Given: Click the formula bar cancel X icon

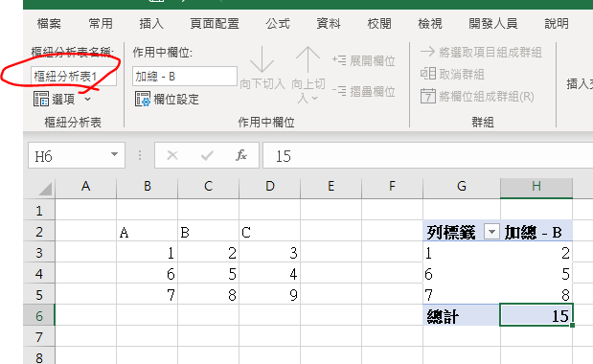Looking at the screenshot, I should coord(172,155).
